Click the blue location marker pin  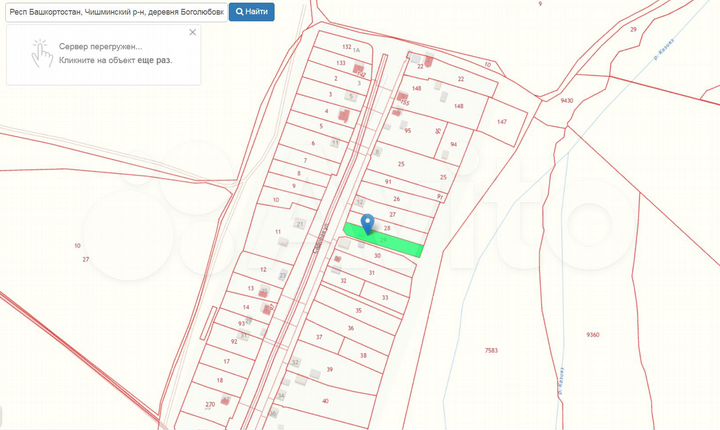pyautogui.click(x=367, y=223)
